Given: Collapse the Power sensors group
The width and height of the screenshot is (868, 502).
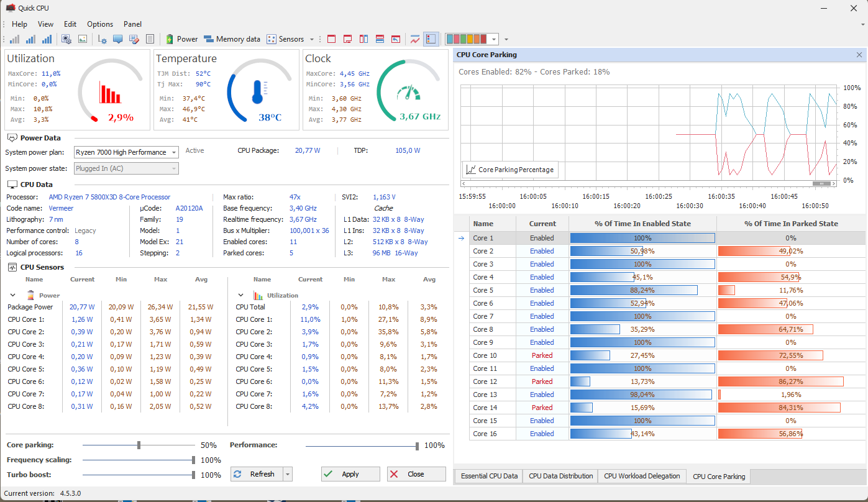Looking at the screenshot, I should (13, 296).
